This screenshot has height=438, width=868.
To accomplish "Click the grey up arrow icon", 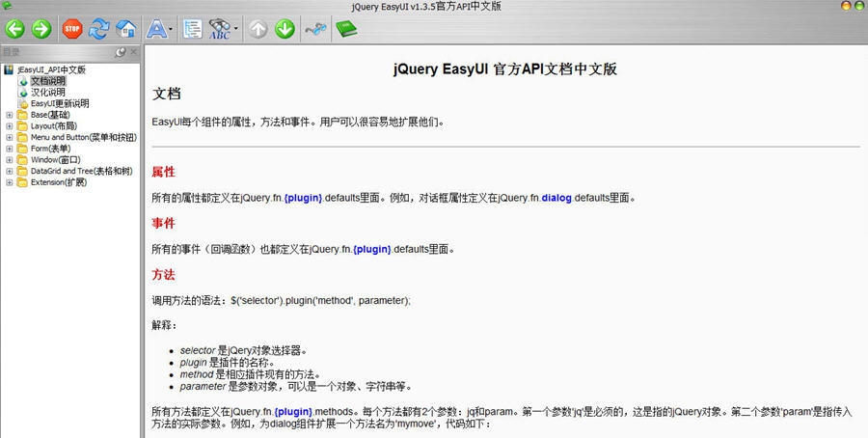I will pyautogui.click(x=258, y=29).
